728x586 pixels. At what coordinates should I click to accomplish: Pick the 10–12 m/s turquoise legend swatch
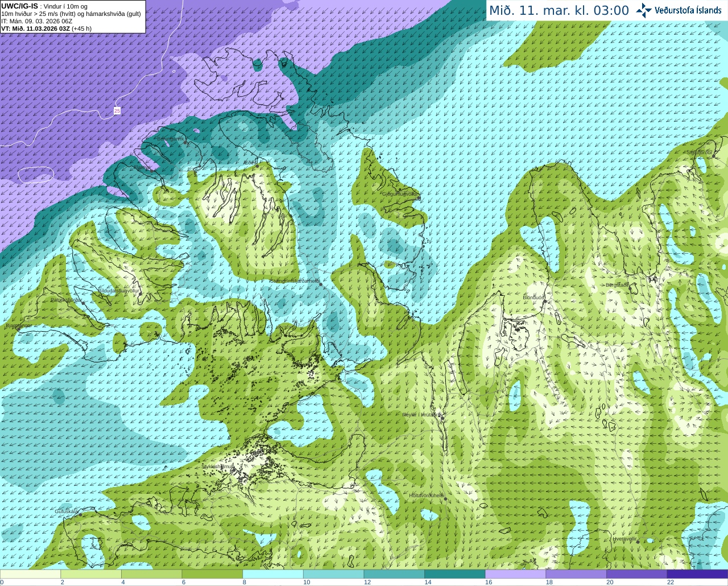(x=333, y=574)
